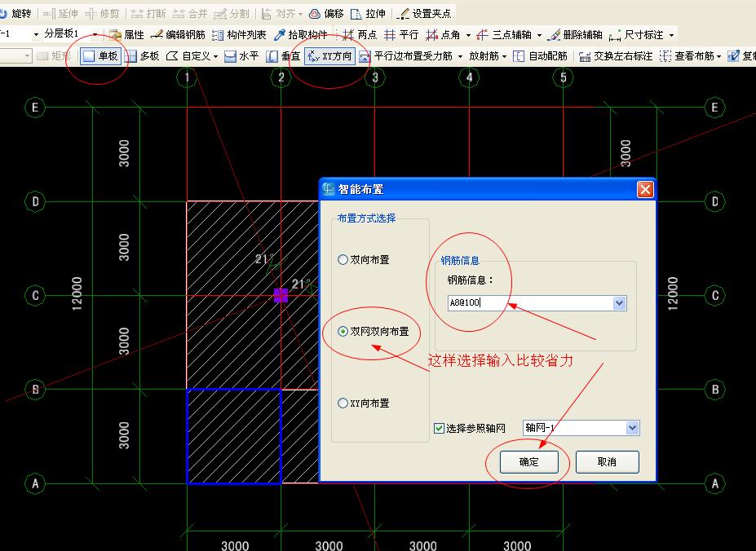Select the 旋转 rotate tool
Viewport: 756px width, 551px height.
pos(15,14)
